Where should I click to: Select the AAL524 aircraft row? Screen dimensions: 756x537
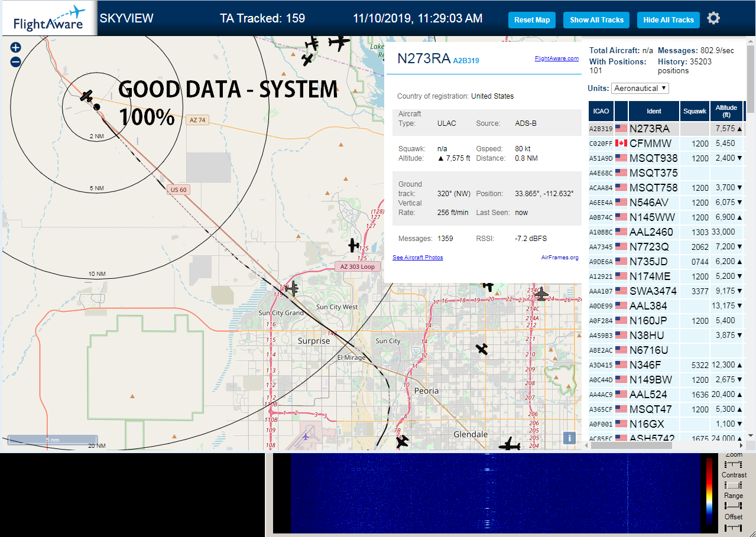(x=666, y=395)
